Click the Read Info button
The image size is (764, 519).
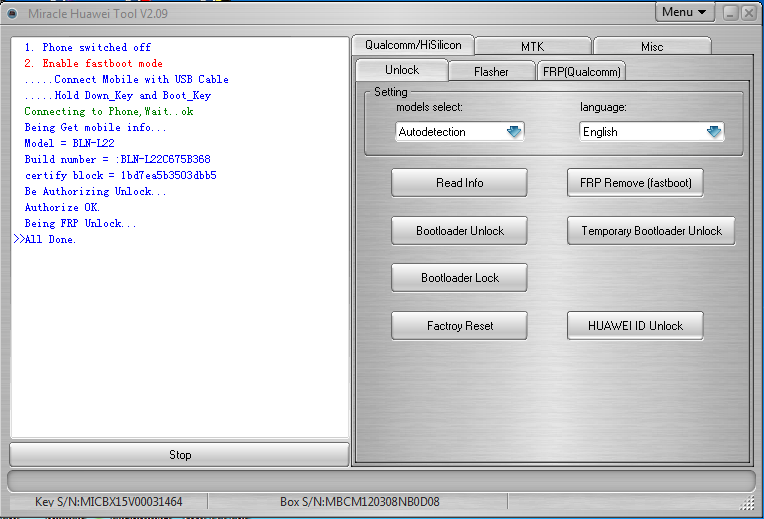[459, 183]
